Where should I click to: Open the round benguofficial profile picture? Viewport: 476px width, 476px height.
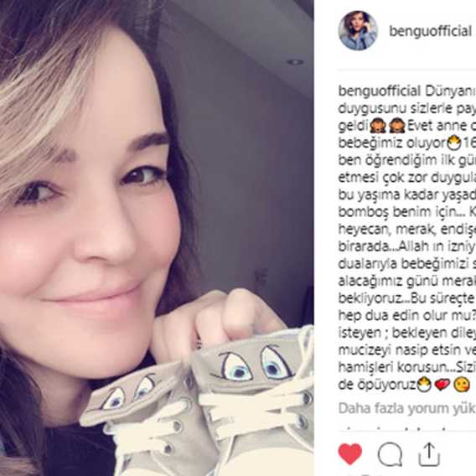click(x=358, y=31)
